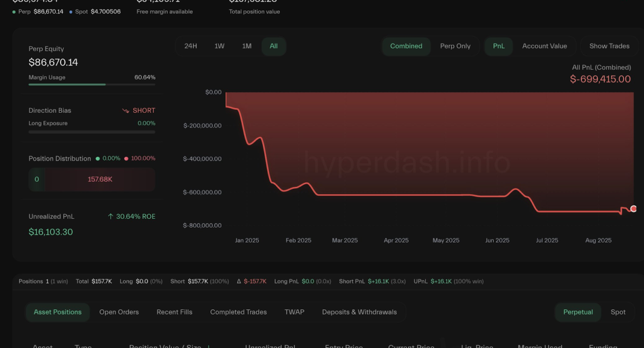Click the Show Trades button

coord(609,46)
